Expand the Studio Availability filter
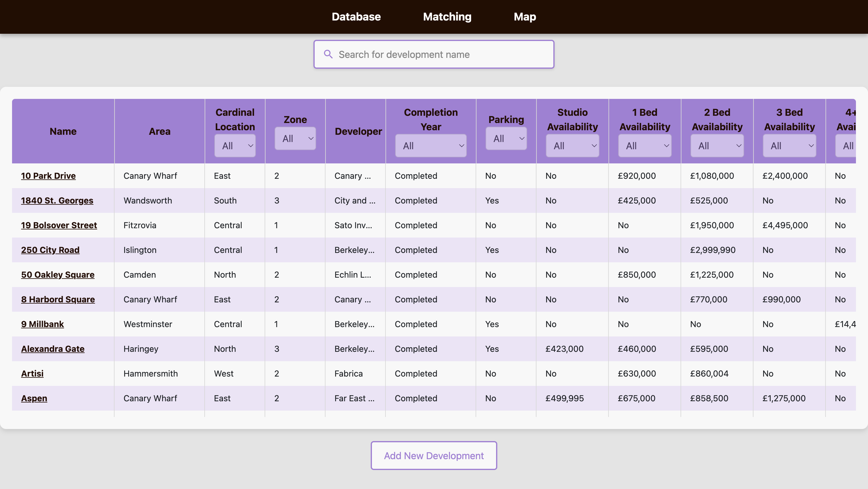The image size is (868, 489). 572,146
